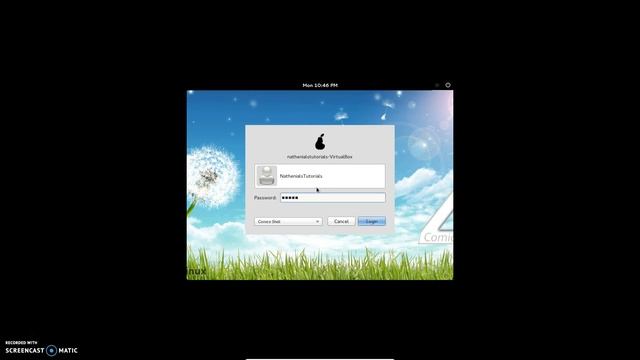640x360 pixels.
Task: Click the Login button
Action: coord(371,221)
